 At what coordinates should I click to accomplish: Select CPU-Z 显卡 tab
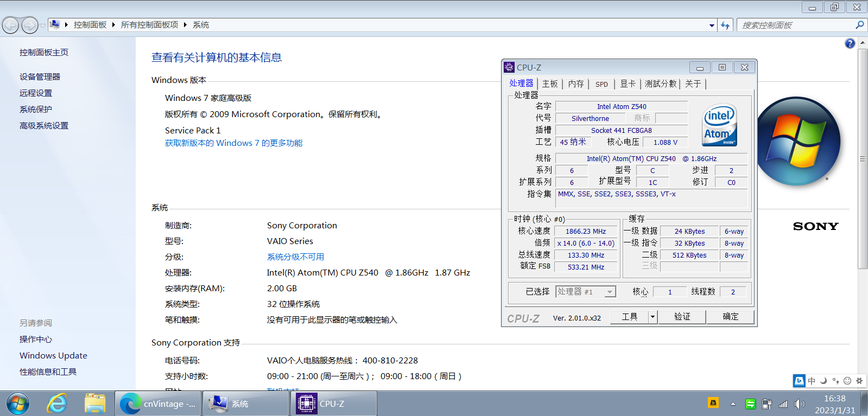(628, 84)
